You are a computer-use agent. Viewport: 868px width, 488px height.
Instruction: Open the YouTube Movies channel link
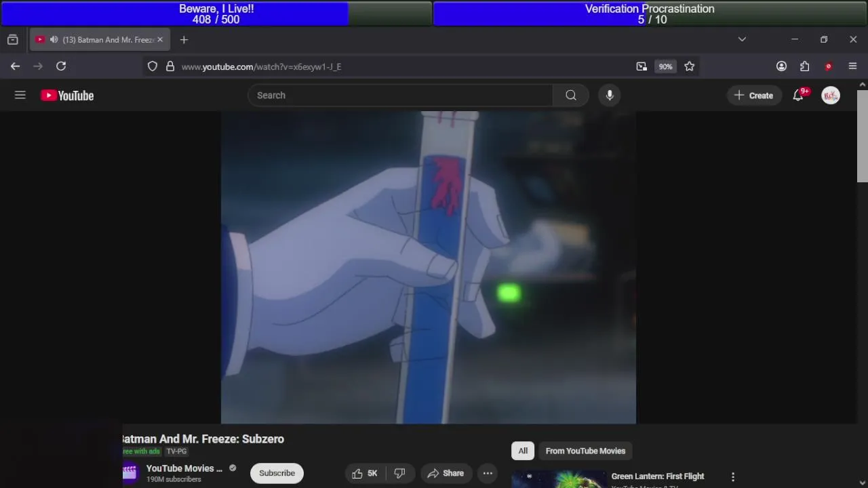pyautogui.click(x=184, y=468)
